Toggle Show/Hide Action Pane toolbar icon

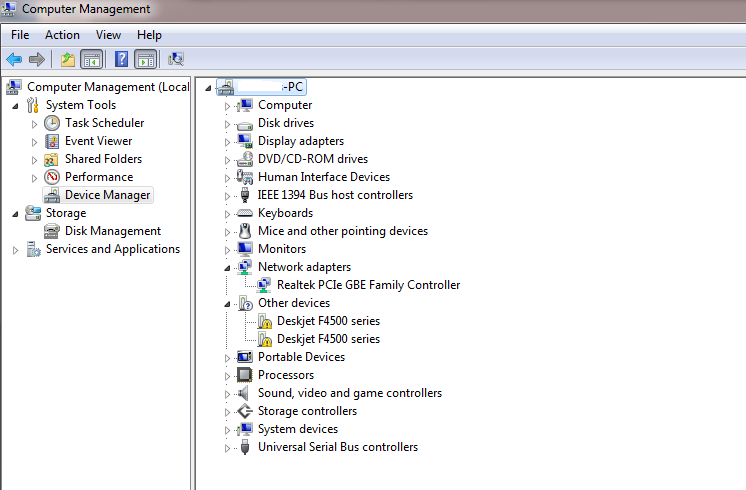point(146,59)
